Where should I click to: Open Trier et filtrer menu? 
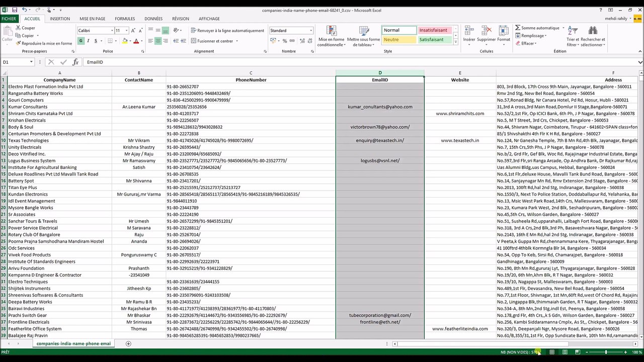click(573, 35)
